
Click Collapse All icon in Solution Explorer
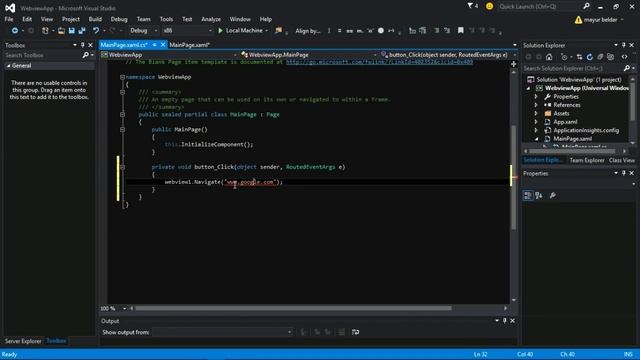pos(600,57)
